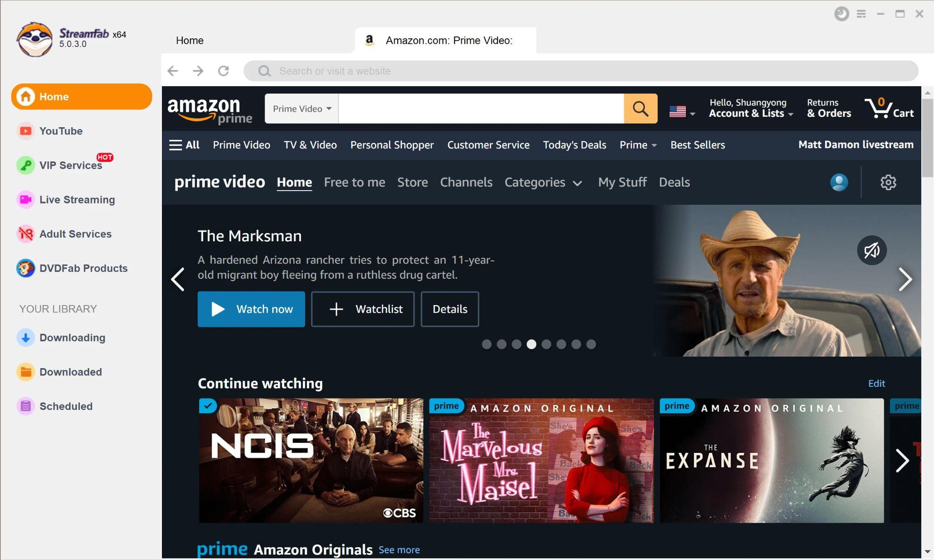Click the Watch now button for The Marksman

click(251, 309)
